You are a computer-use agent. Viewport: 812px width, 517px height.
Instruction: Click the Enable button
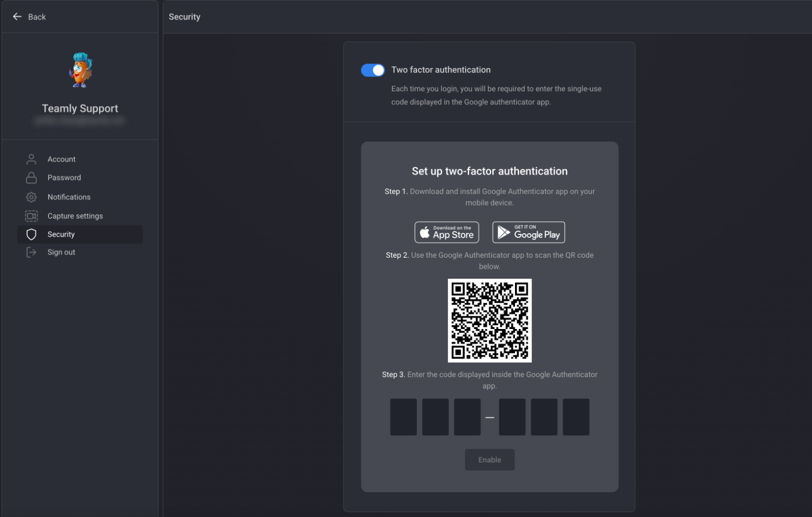490,460
